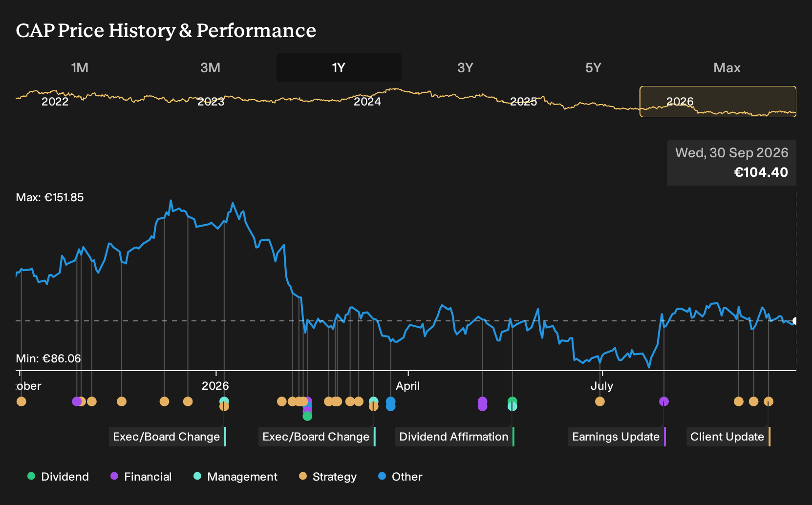Open the Dividend Affirmation event label

tap(455, 437)
